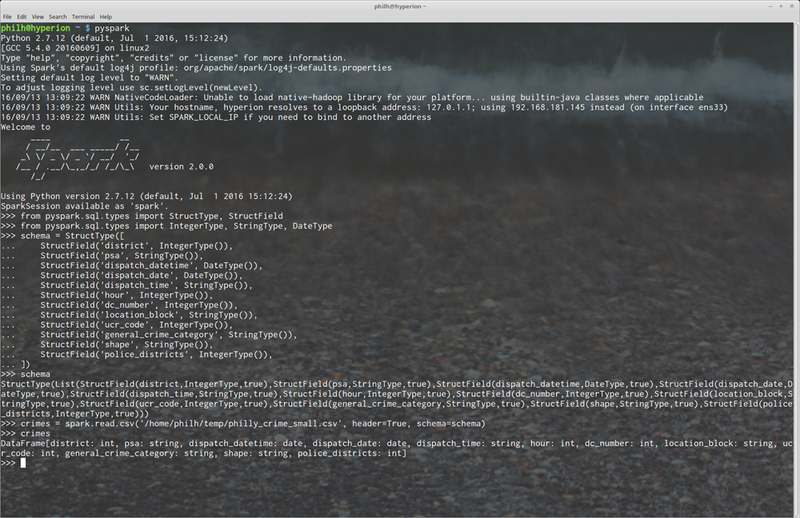Click the 'sc.setLogLevel(newLevel)' text
Screen dimensions: 800x518
[201, 88]
